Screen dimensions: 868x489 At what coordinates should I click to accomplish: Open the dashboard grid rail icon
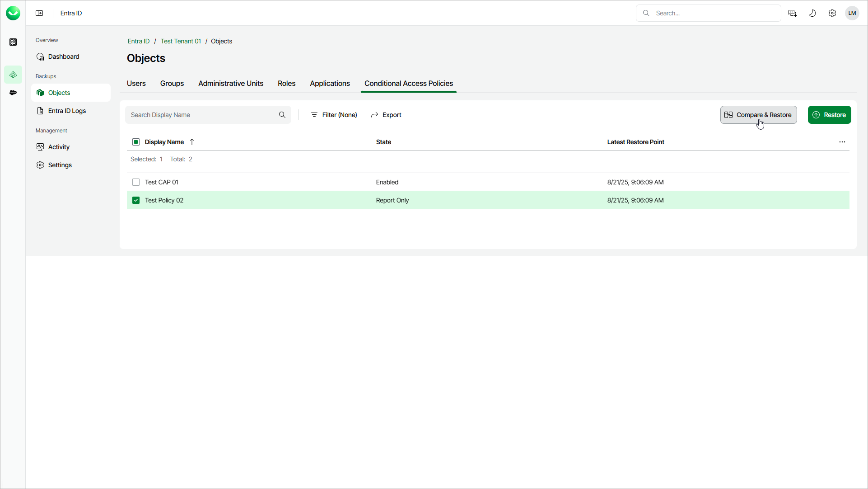(13, 42)
